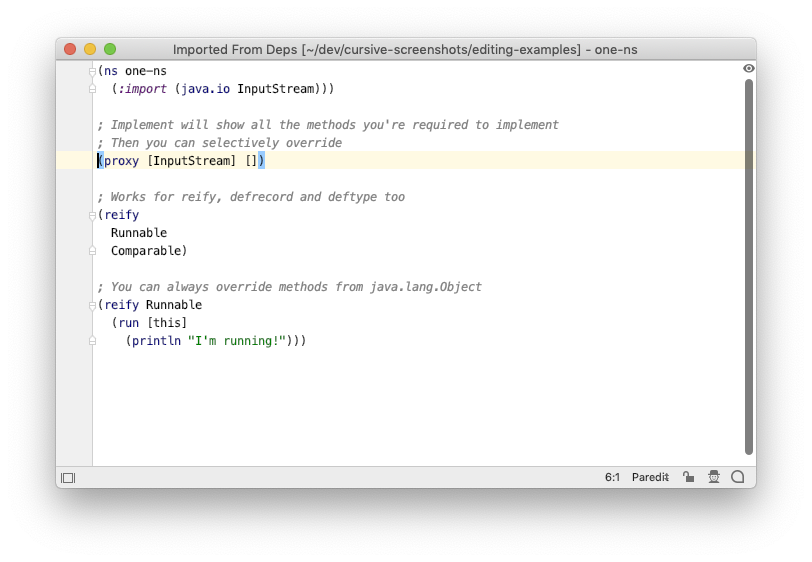This screenshot has height=562, width=812.
Task: Open the Paredit mode widget
Action: pyautogui.click(x=650, y=477)
